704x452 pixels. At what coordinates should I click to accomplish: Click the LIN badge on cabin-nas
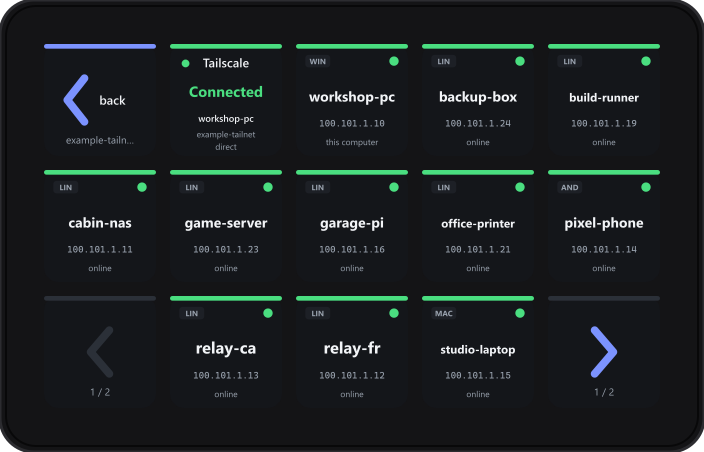coord(66,188)
